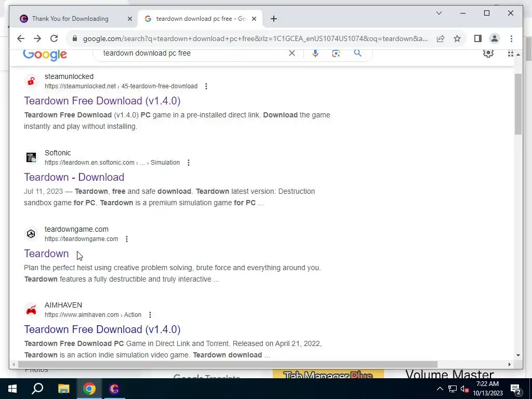Click the AIMHAVEN gamepad favicon
This screenshot has height=399, width=532.
click(x=31, y=310)
